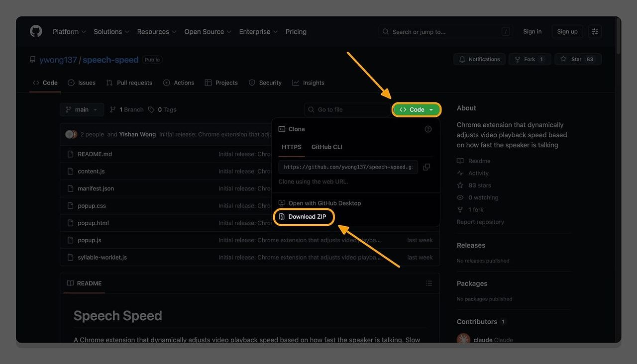Open the Insights tab
The height and width of the screenshot is (364, 637).
tap(309, 83)
